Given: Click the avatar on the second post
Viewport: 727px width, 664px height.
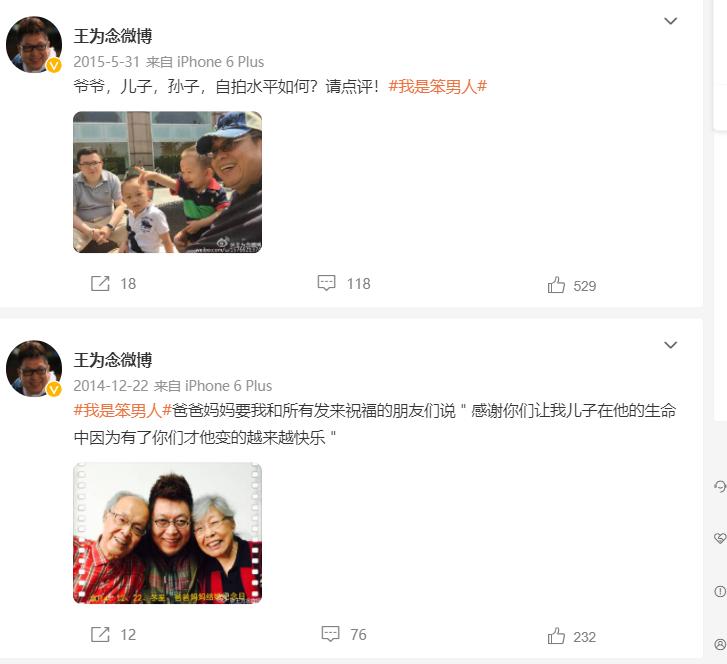Looking at the screenshot, I should pyautogui.click(x=34, y=369).
